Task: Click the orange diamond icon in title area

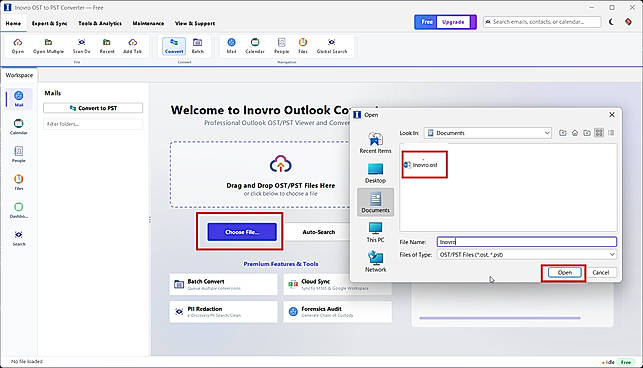Action: click(x=628, y=22)
